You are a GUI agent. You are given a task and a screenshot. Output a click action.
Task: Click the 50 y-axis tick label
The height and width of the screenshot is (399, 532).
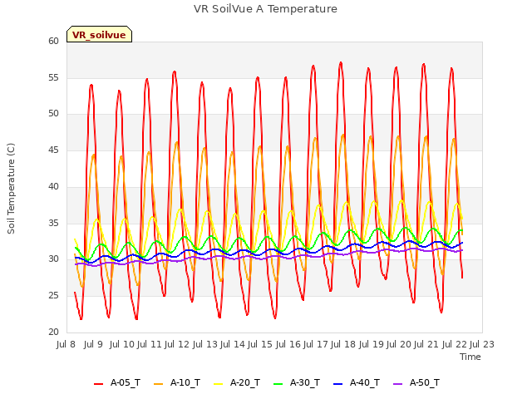click(x=53, y=114)
